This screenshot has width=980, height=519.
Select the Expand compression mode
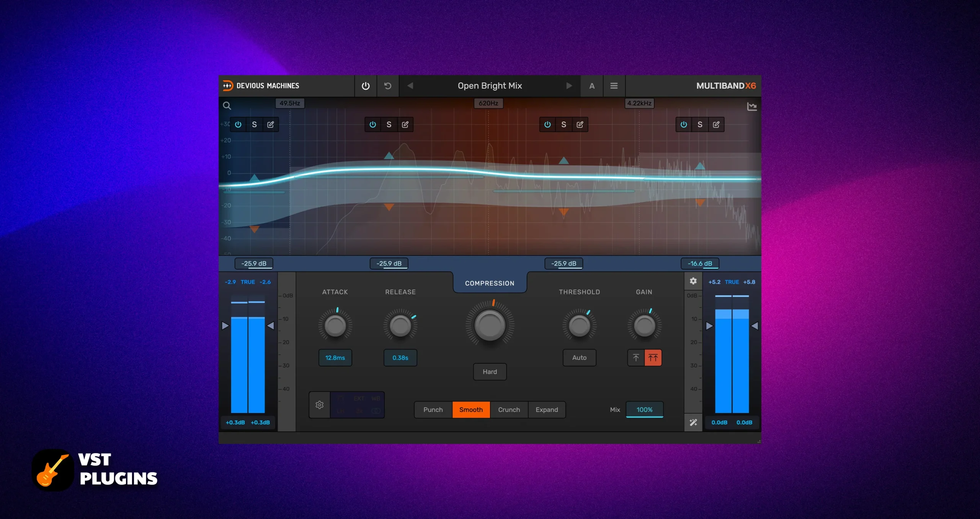tap(547, 410)
